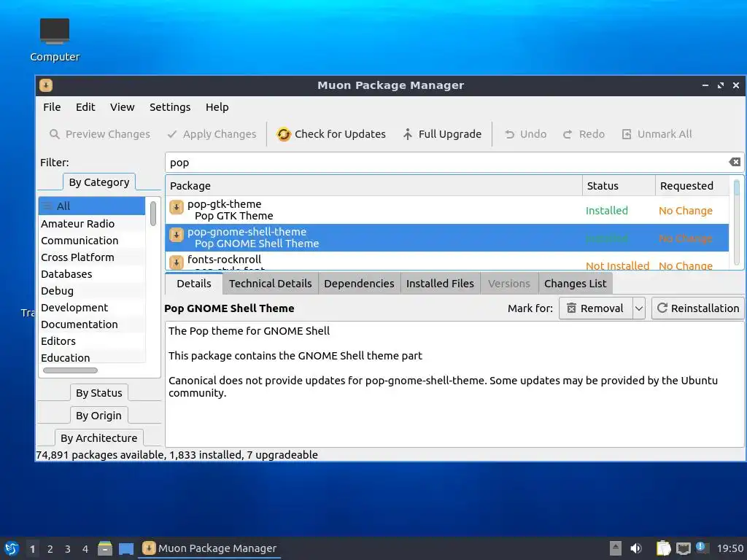This screenshot has height=560, width=747.
Task: Start a Full Upgrade
Action: click(441, 134)
